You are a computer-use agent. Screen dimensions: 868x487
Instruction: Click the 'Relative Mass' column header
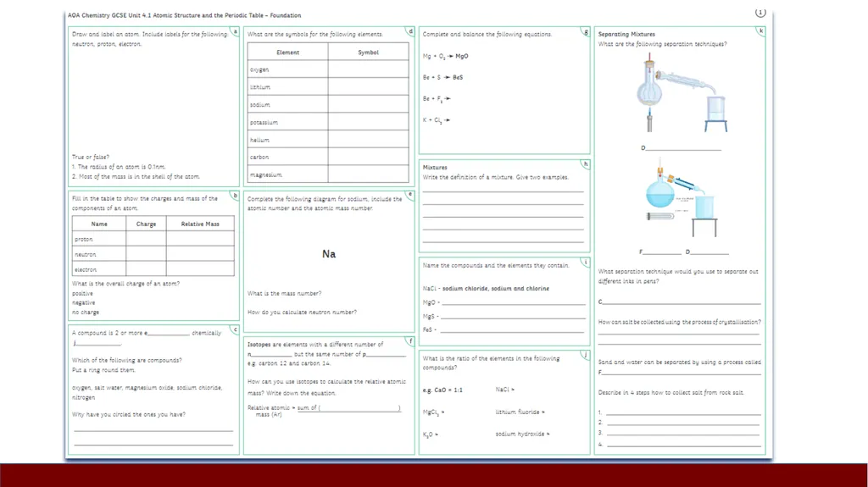(200, 224)
